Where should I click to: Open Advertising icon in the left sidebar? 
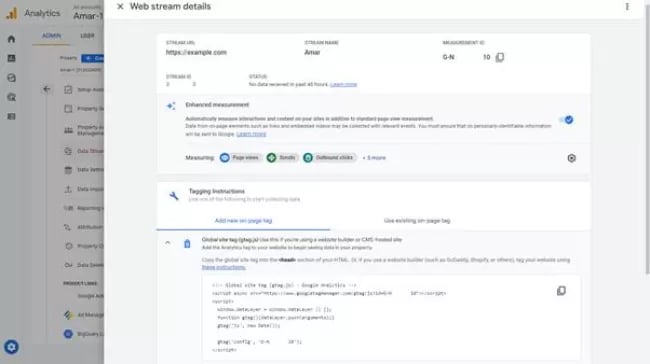12,97
